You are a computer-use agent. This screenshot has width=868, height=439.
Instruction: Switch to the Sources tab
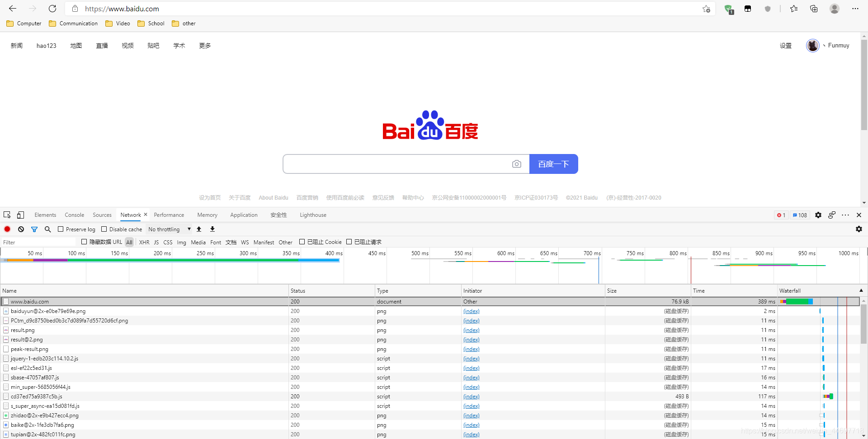102,215
